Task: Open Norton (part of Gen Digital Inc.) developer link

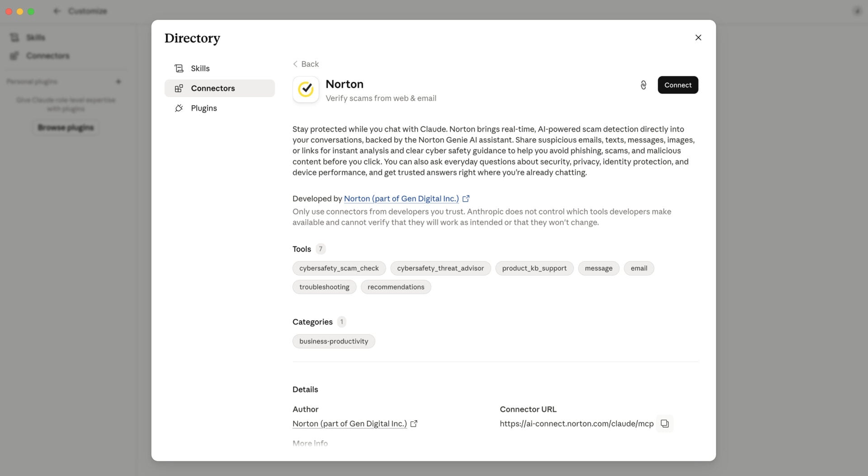Action: (401, 198)
